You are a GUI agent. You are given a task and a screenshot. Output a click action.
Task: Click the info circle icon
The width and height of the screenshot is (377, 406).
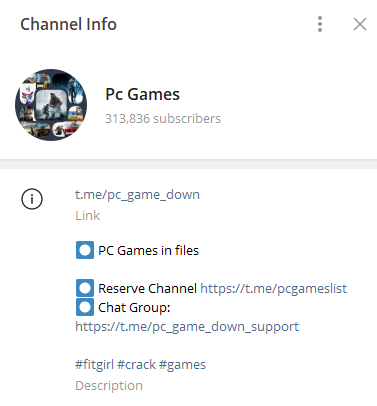click(x=32, y=199)
